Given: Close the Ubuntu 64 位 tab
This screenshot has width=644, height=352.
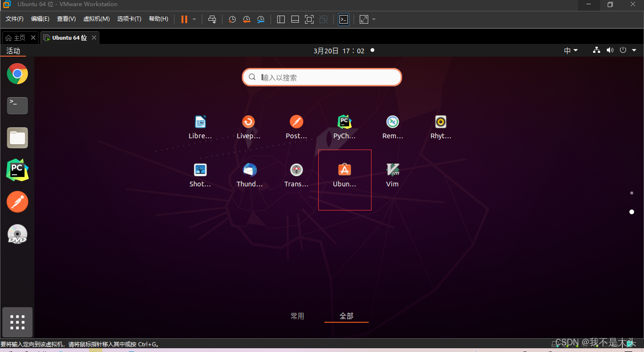Looking at the screenshot, I should 94,38.
